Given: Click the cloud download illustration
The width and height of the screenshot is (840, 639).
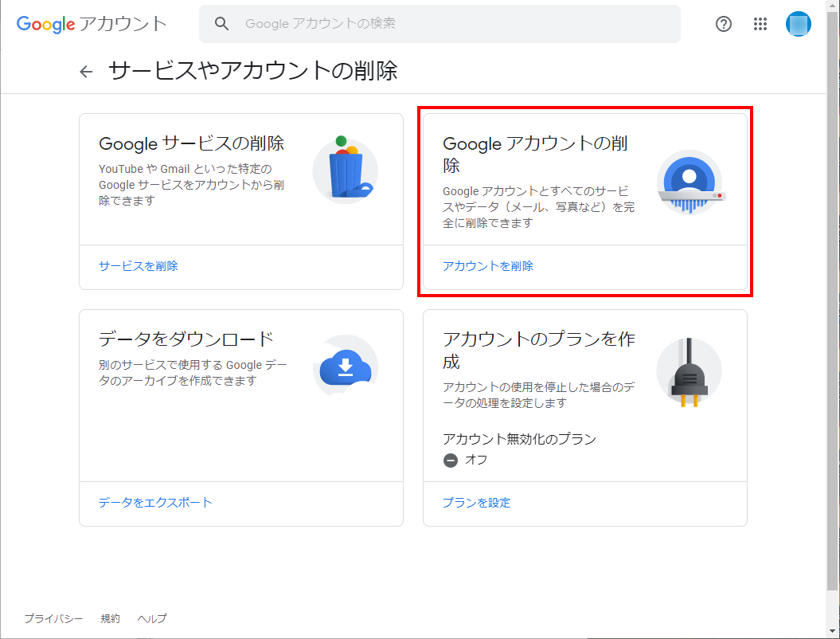Looking at the screenshot, I should tap(346, 367).
